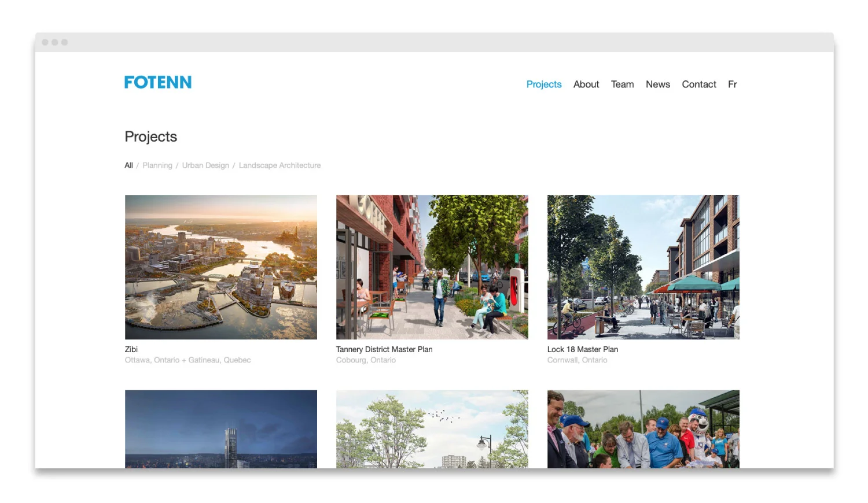Click the Cornwall, Ontario location text
Image resolution: width=868 pixels, height=503 pixels.
pyautogui.click(x=578, y=360)
